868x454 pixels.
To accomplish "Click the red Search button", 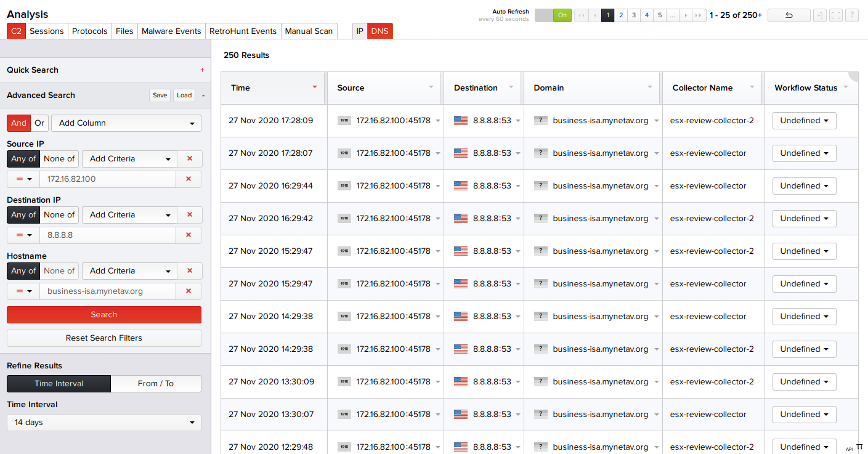I will coord(103,315).
